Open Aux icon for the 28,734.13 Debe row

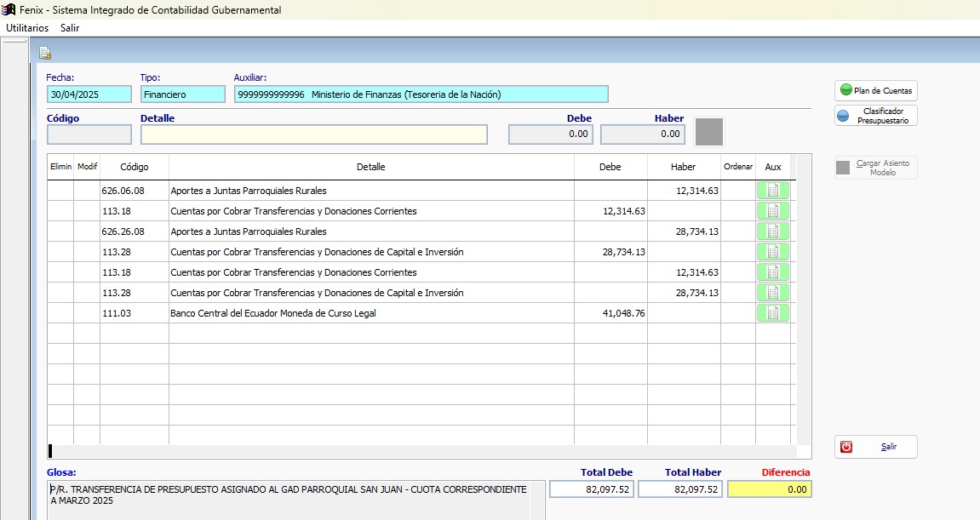(773, 252)
